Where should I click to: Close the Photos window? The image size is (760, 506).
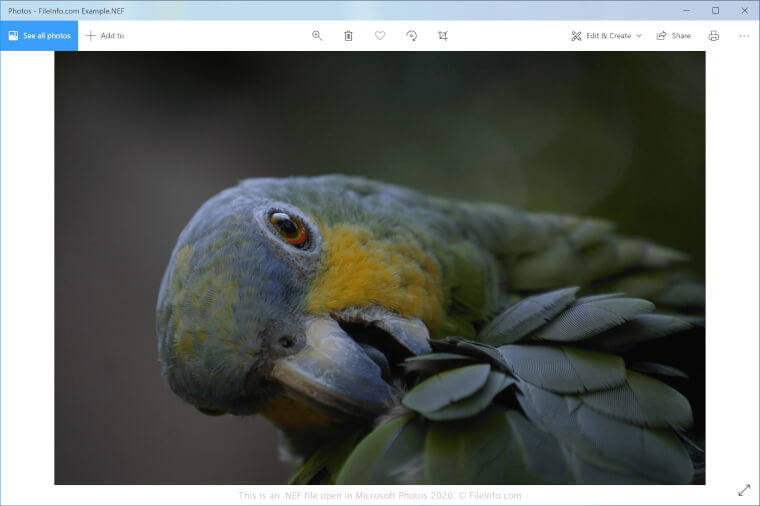[744, 10]
